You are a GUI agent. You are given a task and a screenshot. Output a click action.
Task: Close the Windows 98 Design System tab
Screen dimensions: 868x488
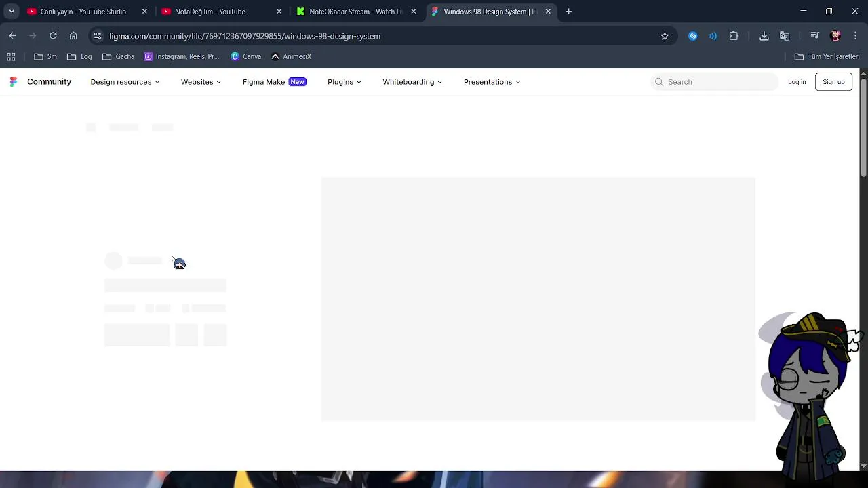pos(548,12)
